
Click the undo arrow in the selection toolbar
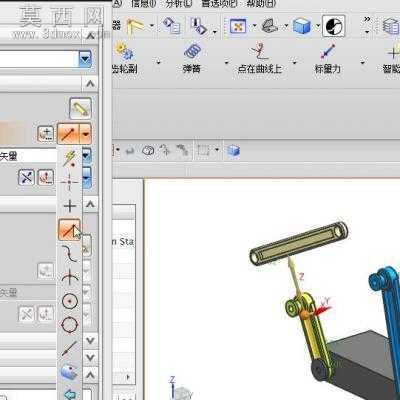pos(130,151)
